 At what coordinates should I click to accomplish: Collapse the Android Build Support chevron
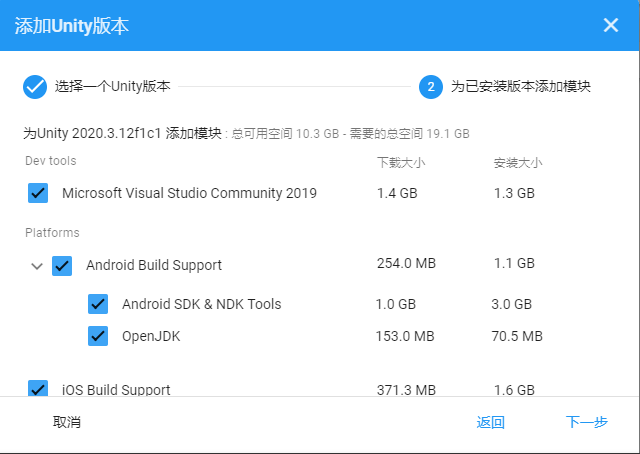coord(37,266)
